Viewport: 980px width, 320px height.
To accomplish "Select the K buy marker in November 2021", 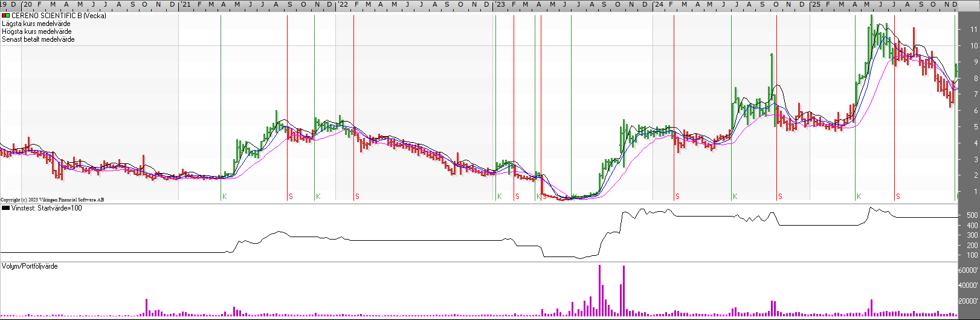I will 318,197.
